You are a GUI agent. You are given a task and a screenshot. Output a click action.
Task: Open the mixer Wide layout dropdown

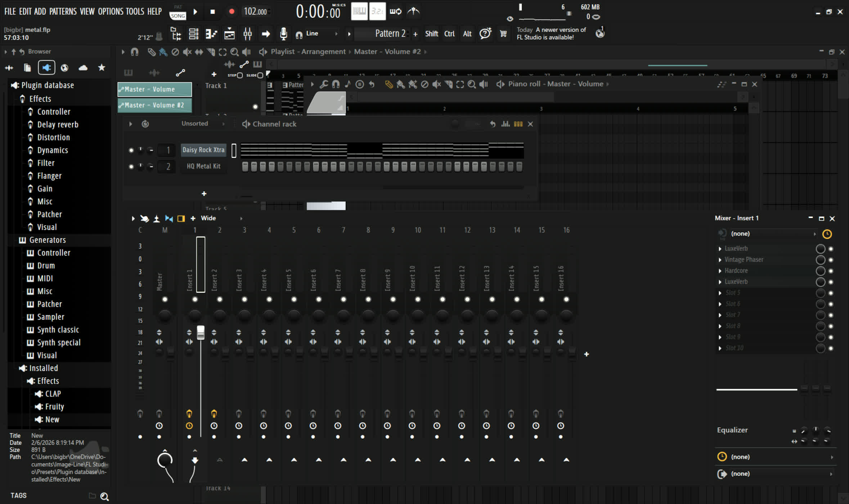click(221, 218)
